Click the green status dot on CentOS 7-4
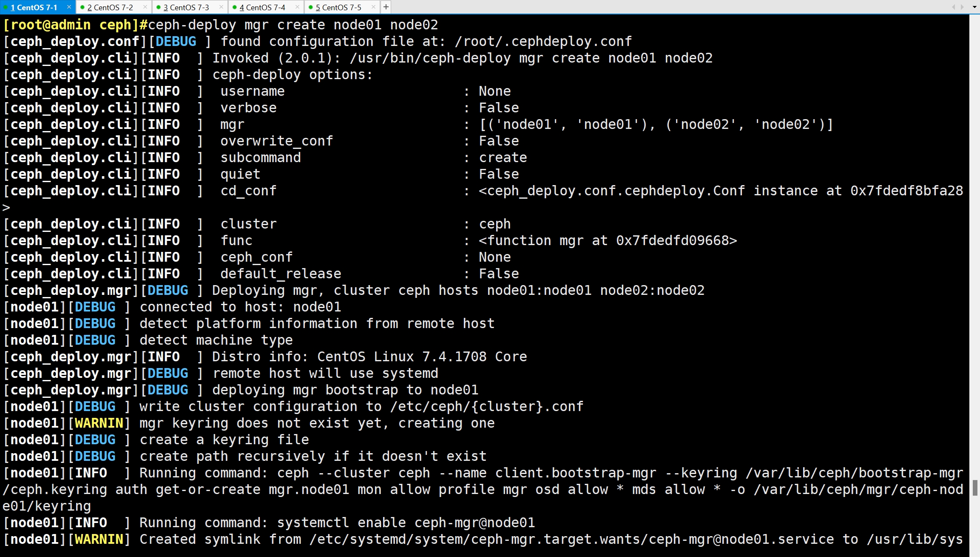The image size is (980, 557). 235,7
